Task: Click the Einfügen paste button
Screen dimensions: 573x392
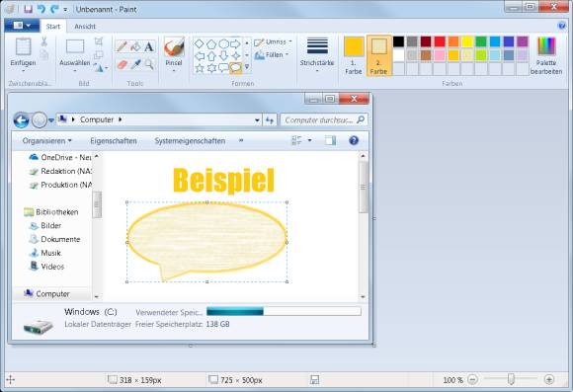Action: click(x=23, y=54)
